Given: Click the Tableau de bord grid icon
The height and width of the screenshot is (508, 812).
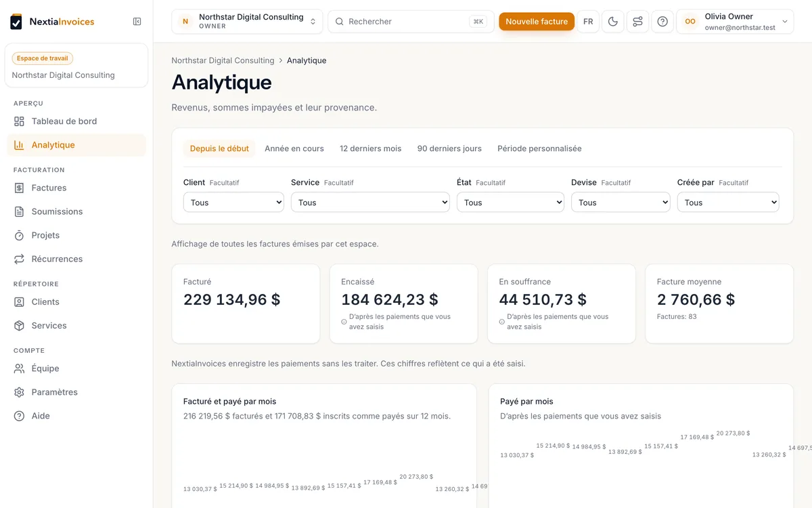Looking at the screenshot, I should (19, 121).
